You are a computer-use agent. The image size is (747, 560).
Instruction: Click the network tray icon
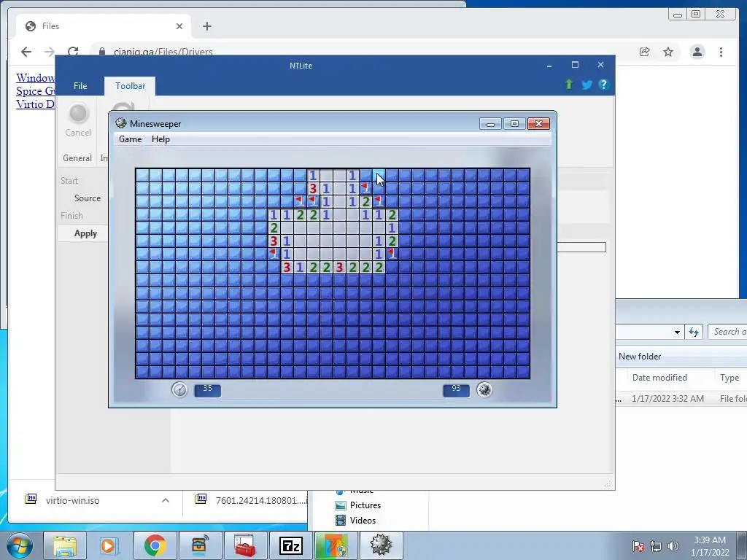tap(656, 546)
